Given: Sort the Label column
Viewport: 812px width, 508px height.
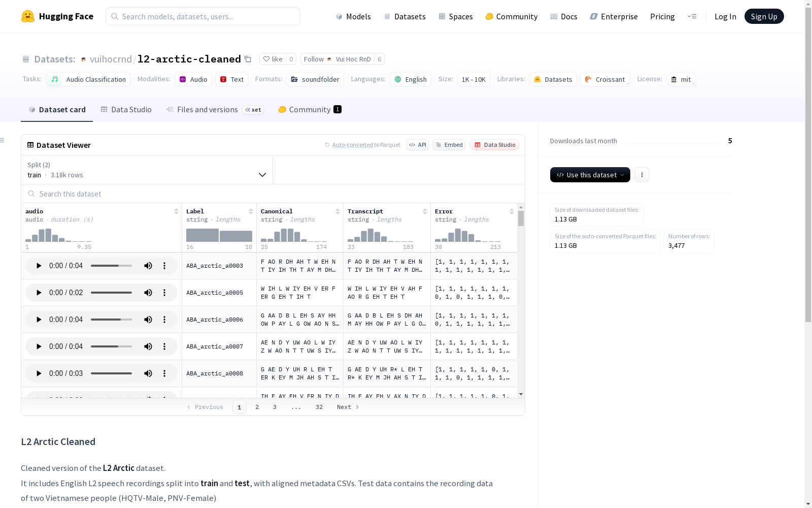Looking at the screenshot, I should [251, 211].
